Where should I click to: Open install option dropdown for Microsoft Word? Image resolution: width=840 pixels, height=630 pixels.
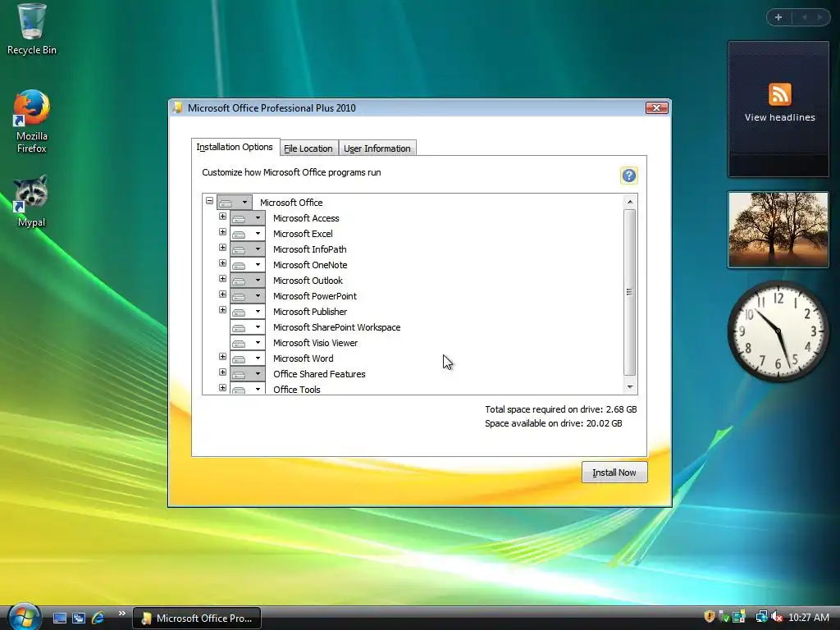(x=248, y=358)
